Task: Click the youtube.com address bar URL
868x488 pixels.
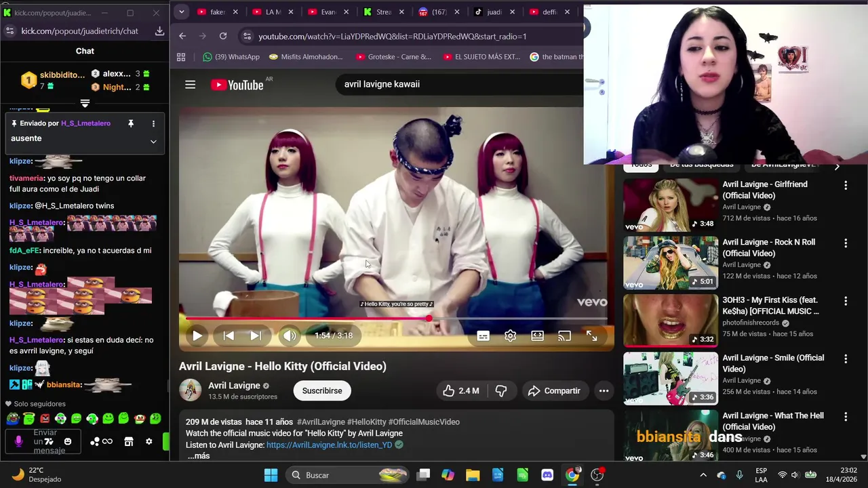Action: coord(392,36)
